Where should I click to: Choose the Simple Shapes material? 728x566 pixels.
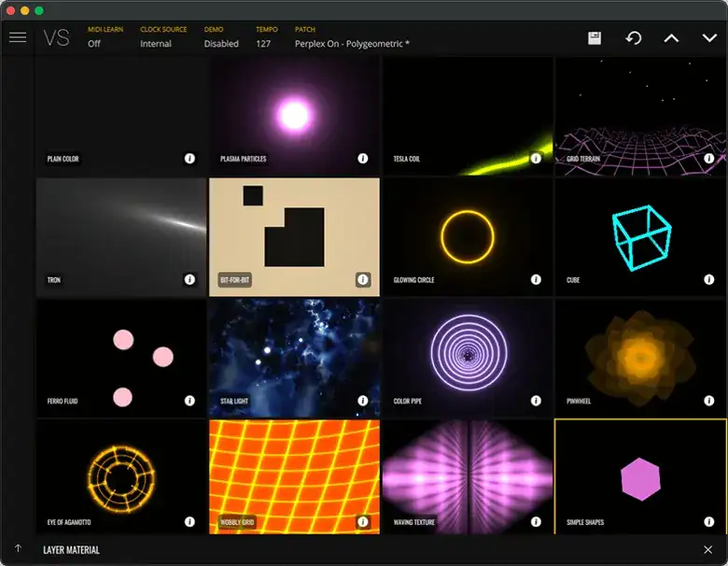640,476
